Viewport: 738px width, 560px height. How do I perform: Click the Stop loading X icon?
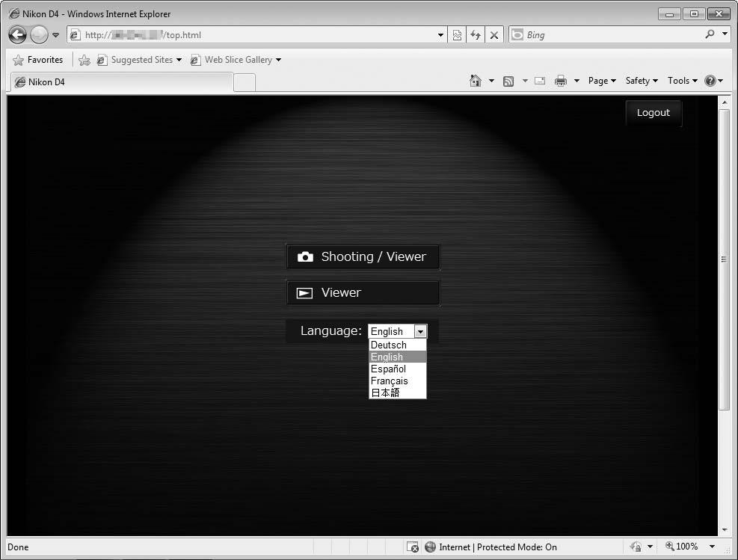[x=493, y=35]
